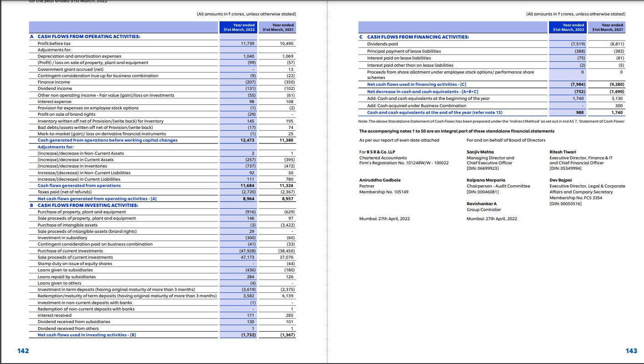Click the Dividends paid line item
Screen dimensions: 644x364
[x=383, y=44]
